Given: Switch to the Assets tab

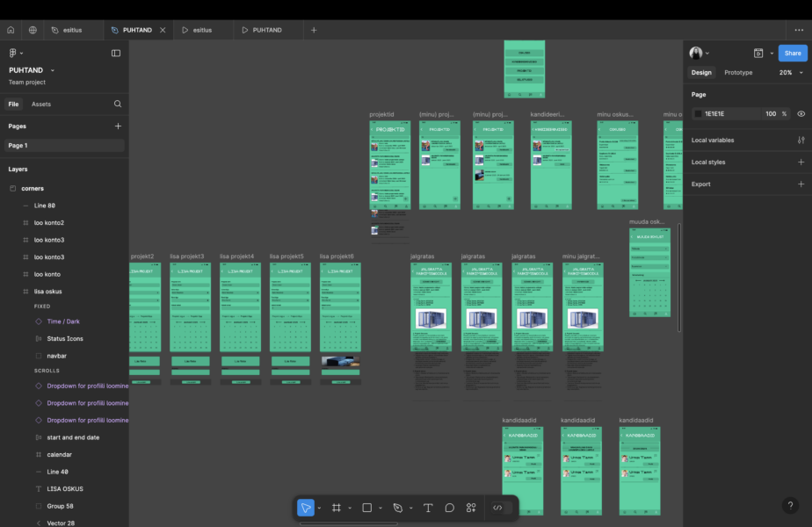Looking at the screenshot, I should click(41, 104).
